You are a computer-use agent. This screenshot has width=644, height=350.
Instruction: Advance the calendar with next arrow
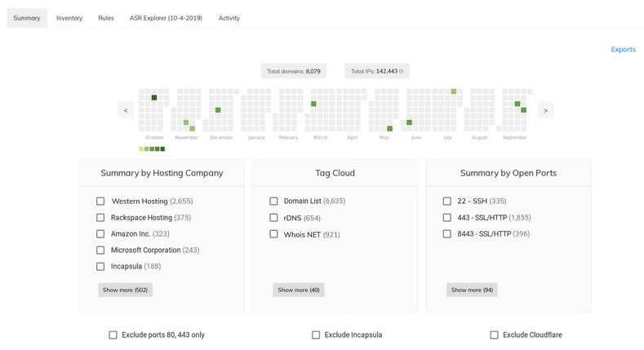545,110
